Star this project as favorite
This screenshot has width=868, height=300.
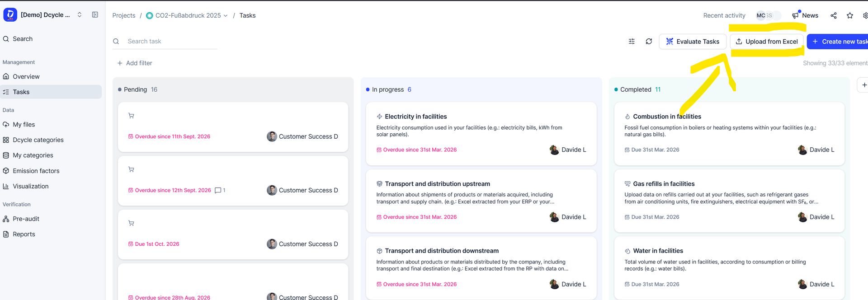point(850,15)
